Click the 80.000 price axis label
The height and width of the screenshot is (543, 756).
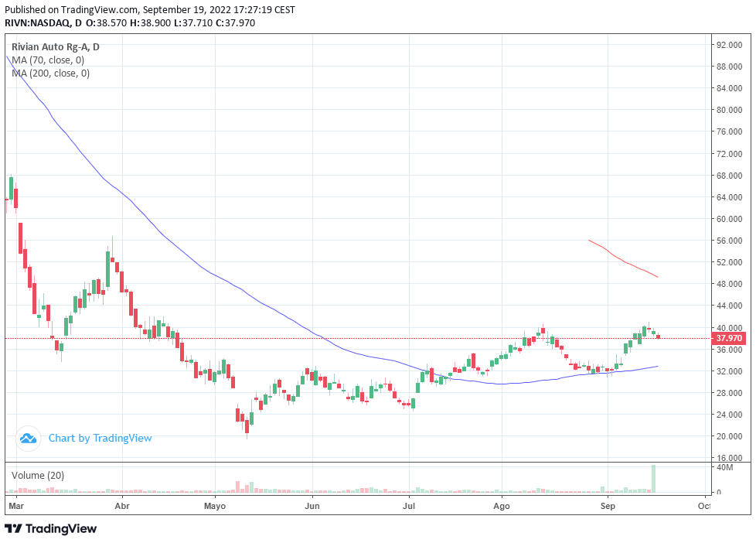pyautogui.click(x=729, y=110)
